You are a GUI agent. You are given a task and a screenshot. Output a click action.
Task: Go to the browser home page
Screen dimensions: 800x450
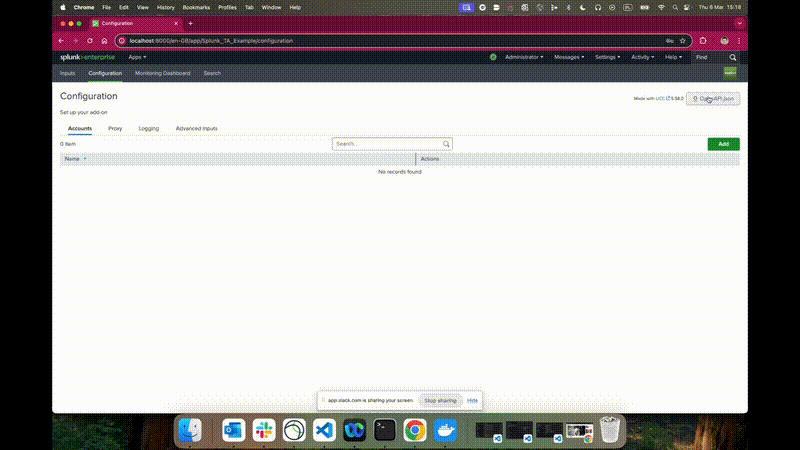(x=104, y=41)
